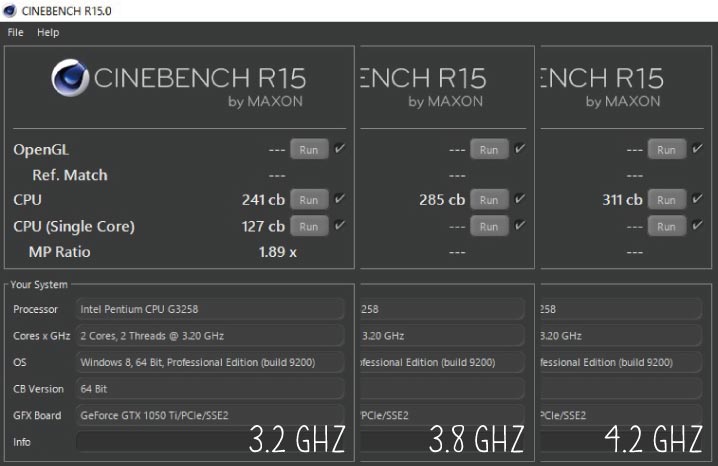The image size is (718, 466).
Task: Run the Single Core test beside 127 cb
Action: pos(309,226)
